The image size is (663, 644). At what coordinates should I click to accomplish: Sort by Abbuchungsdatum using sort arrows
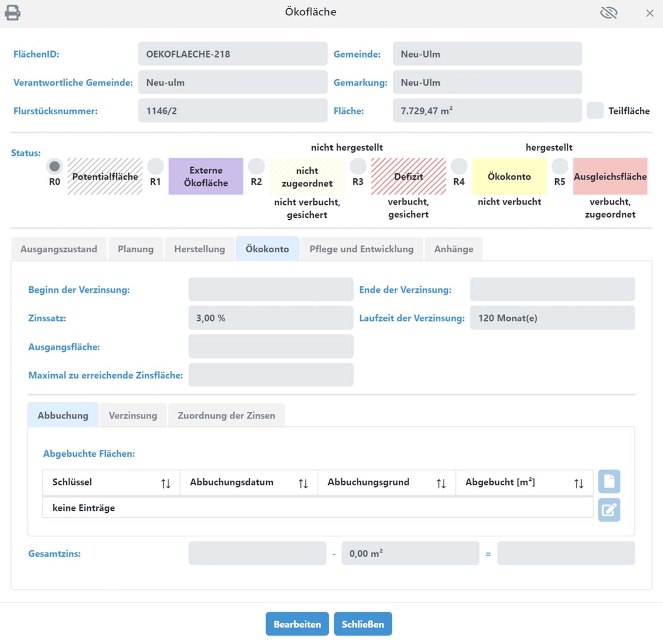coord(303,483)
